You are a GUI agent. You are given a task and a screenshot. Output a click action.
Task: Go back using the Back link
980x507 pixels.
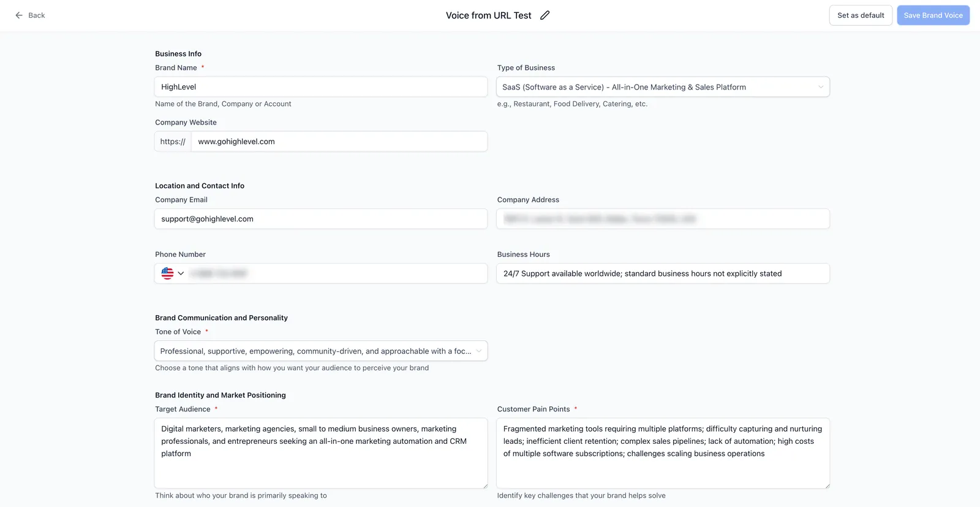(30, 15)
